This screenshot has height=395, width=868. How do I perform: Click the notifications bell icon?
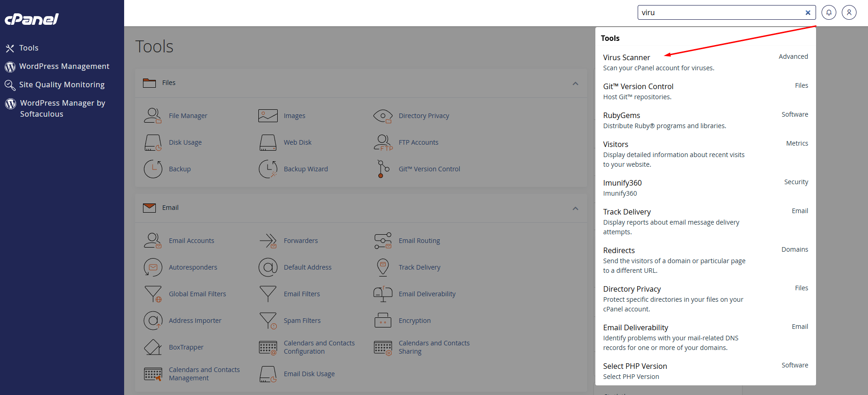(829, 12)
